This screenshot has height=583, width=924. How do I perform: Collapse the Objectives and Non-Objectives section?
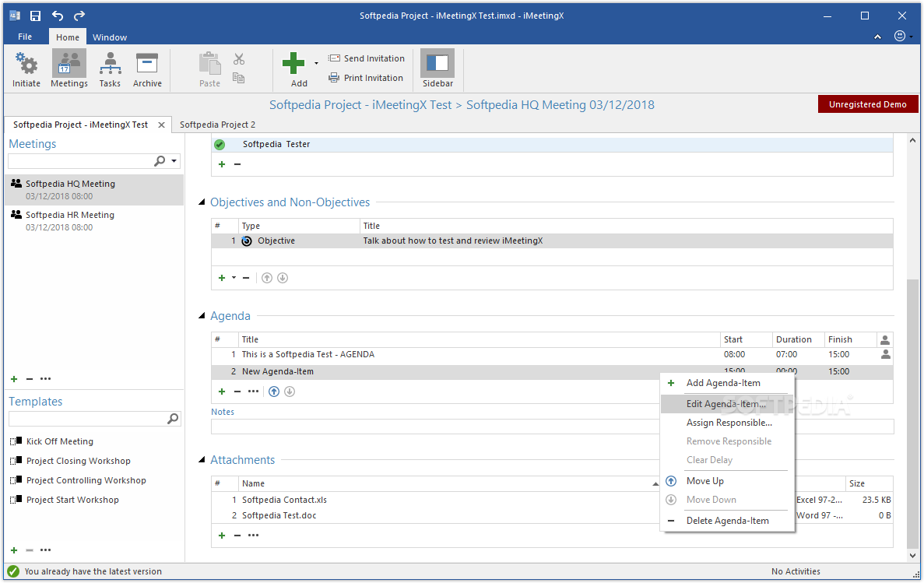[202, 202]
